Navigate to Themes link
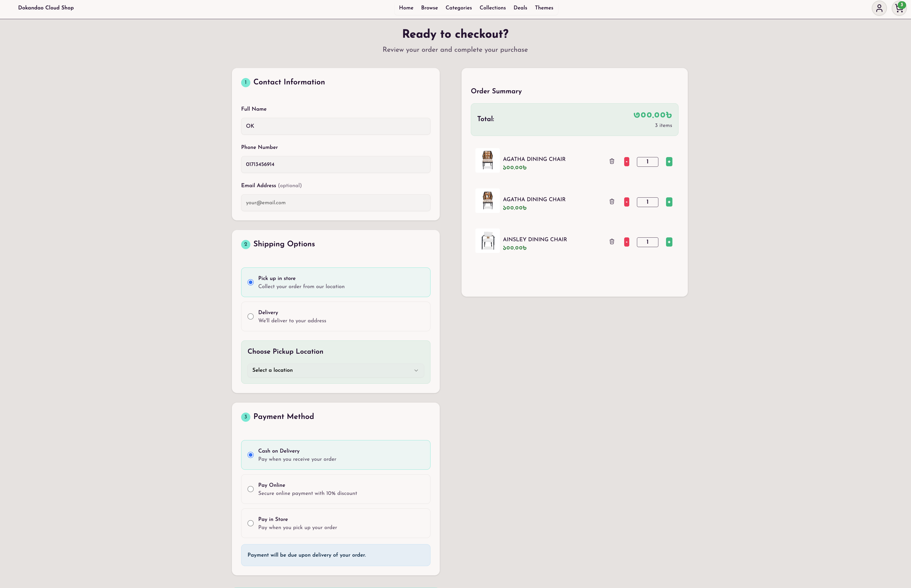This screenshot has width=911, height=588. click(x=544, y=8)
